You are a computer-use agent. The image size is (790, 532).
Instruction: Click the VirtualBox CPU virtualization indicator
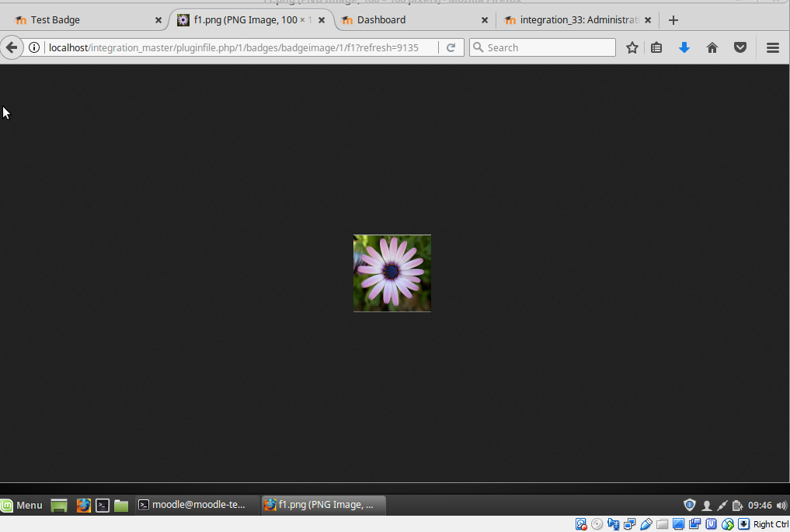tap(711, 524)
